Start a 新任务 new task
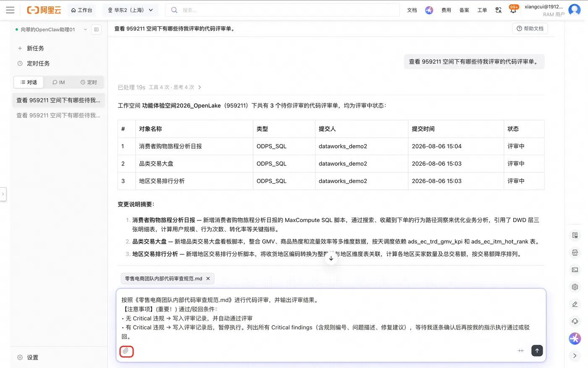The width and height of the screenshot is (588, 368). 35,48
